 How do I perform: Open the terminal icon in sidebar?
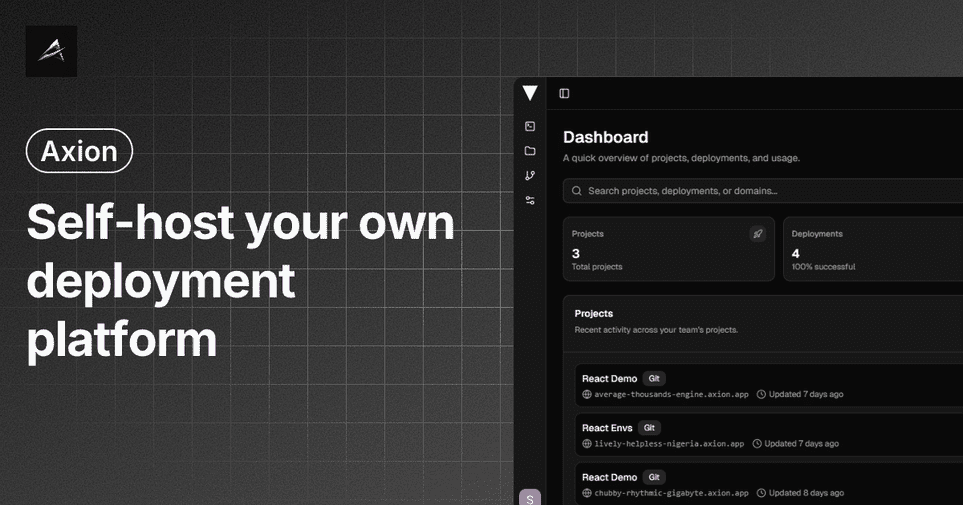[530, 126]
